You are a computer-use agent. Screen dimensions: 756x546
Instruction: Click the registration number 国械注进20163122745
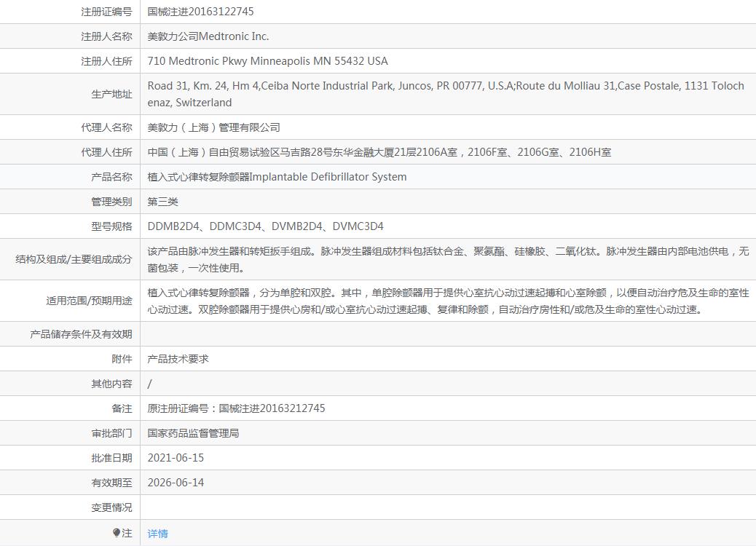coord(200,12)
